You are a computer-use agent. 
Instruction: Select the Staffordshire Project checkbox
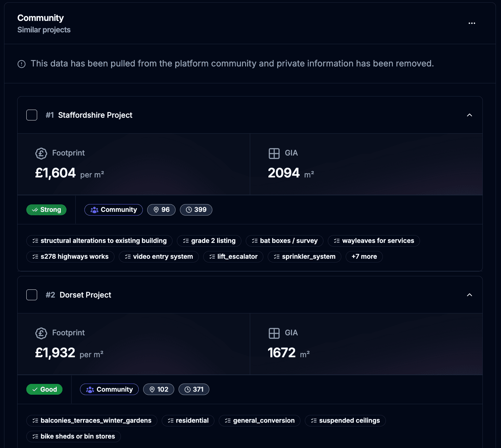tap(32, 115)
